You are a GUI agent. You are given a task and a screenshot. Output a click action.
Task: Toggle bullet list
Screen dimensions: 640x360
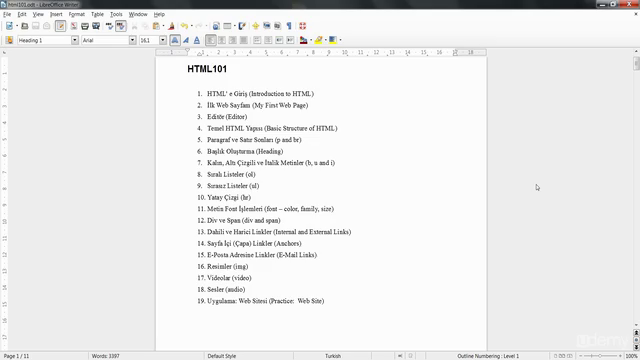268,40
